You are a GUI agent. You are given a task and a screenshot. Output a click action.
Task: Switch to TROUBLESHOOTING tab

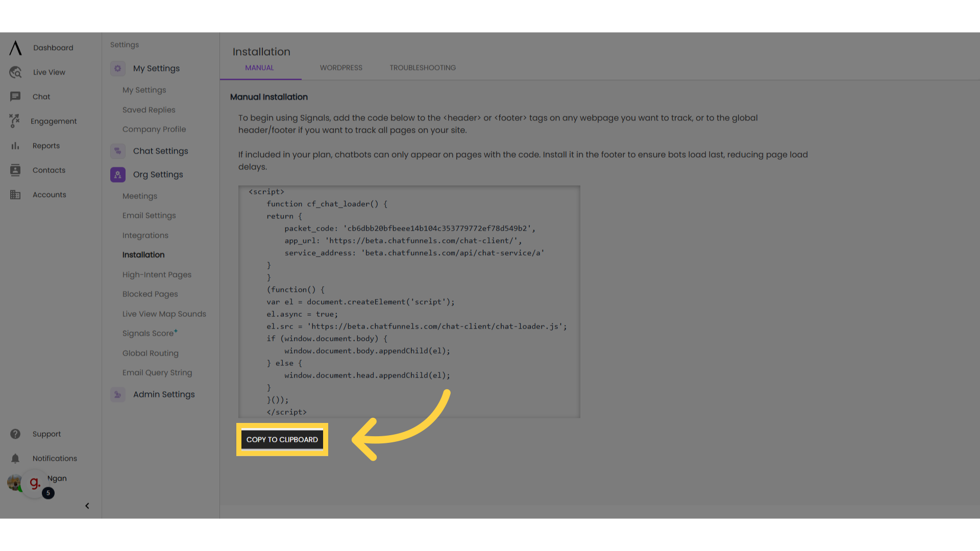click(x=423, y=67)
